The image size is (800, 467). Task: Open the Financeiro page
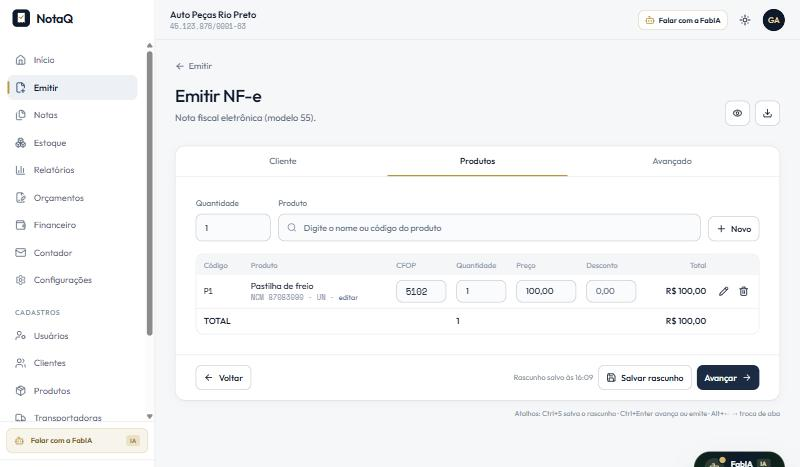[72, 225]
